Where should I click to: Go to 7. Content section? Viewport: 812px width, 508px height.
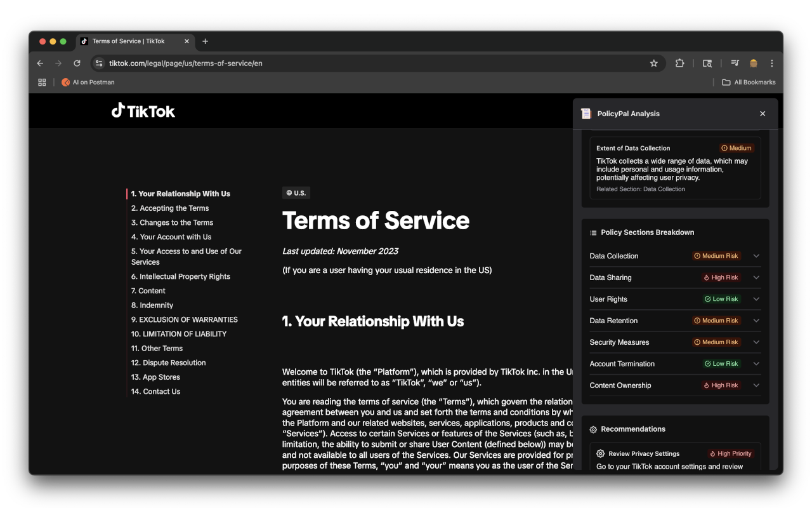point(148,291)
